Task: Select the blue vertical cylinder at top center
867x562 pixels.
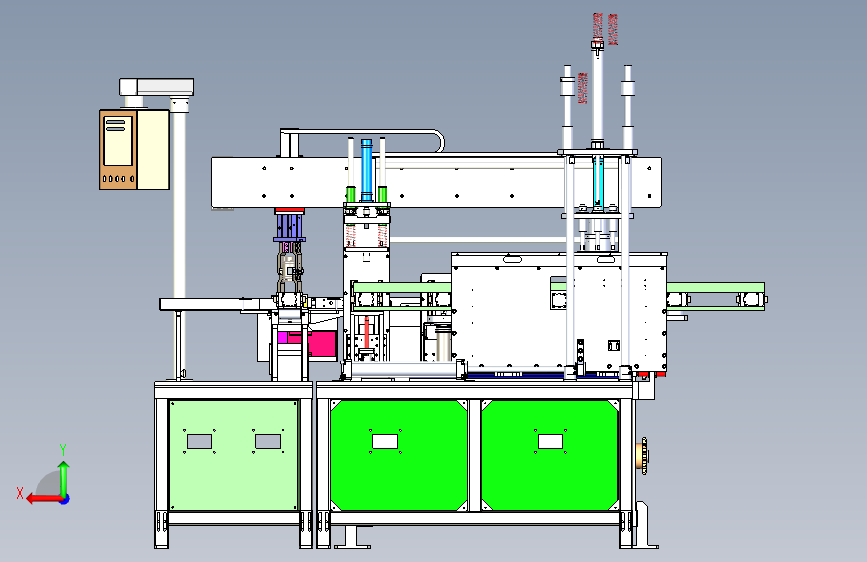Action: [366, 170]
